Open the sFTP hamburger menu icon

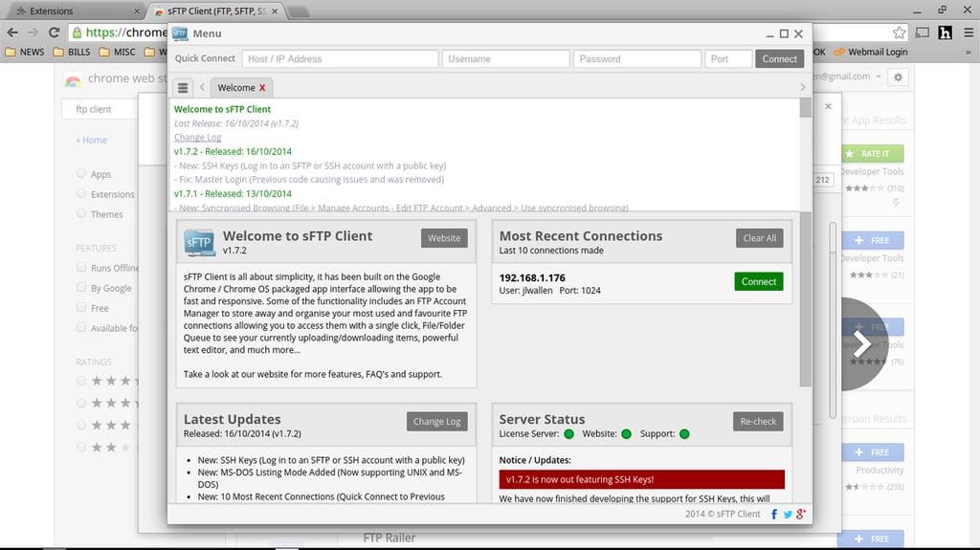click(183, 87)
